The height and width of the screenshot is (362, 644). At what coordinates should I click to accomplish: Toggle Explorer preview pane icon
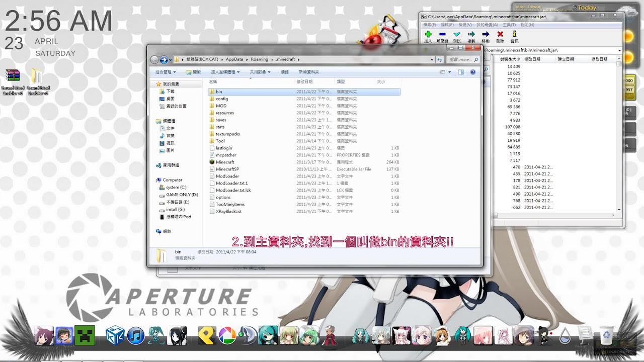[x=461, y=72]
